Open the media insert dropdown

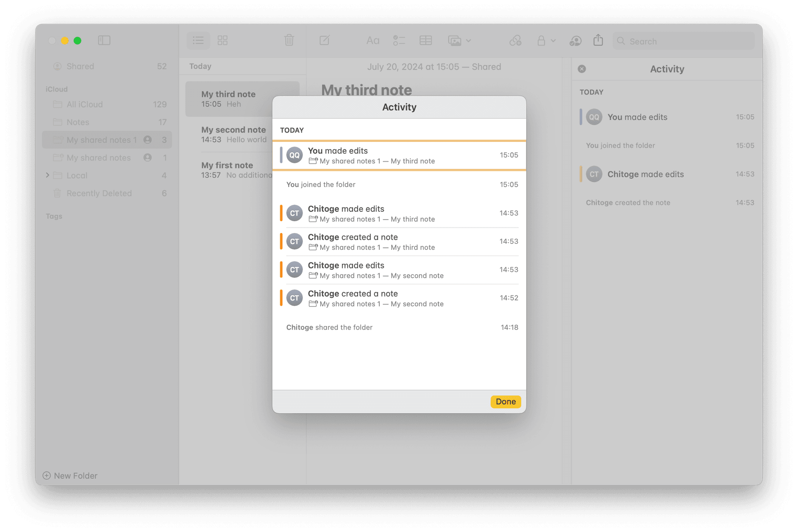point(459,41)
